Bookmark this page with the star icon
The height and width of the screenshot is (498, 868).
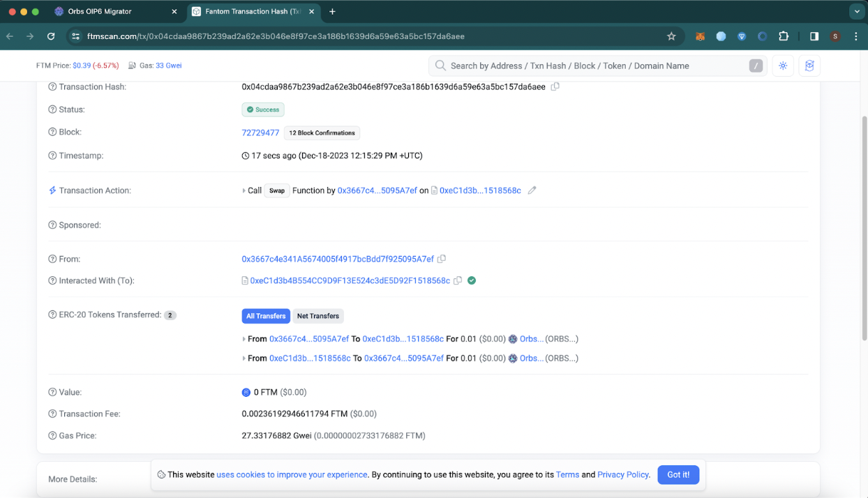tap(671, 36)
